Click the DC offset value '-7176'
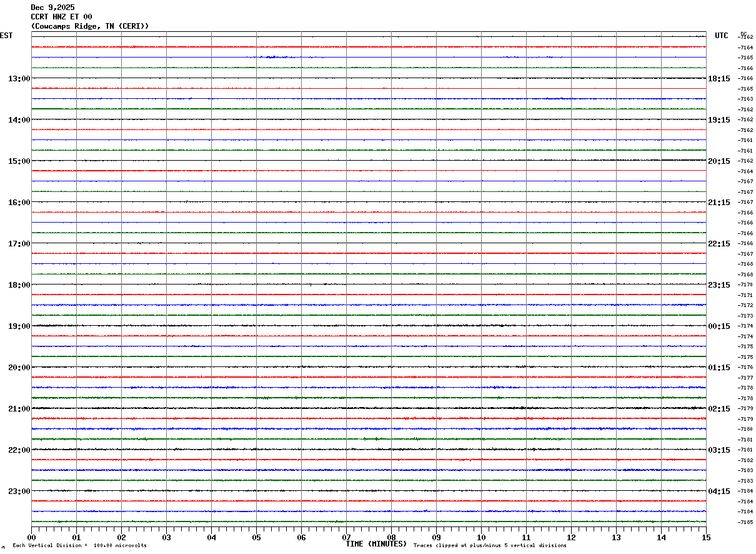 [x=745, y=367]
